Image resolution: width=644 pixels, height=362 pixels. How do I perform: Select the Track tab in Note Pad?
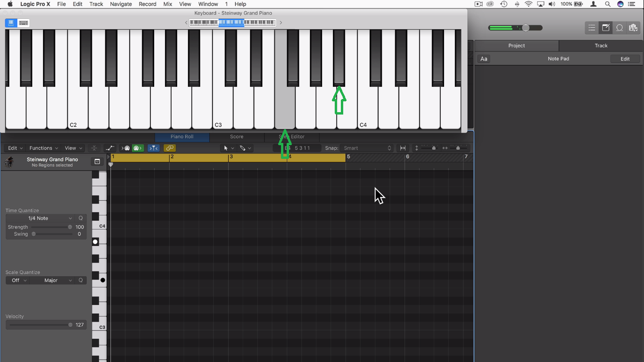[601, 46]
